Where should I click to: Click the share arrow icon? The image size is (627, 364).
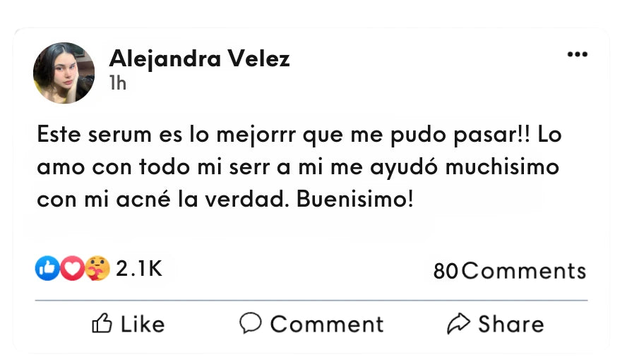pyautogui.click(x=458, y=324)
